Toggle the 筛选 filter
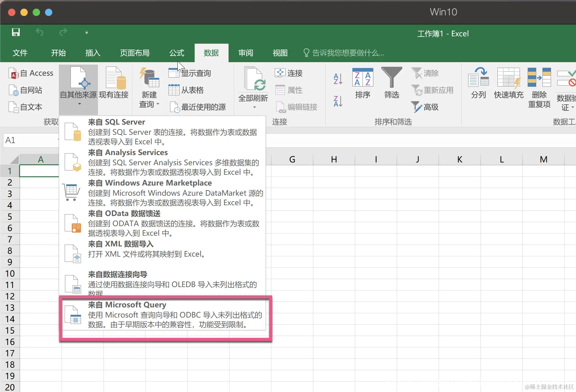The height and width of the screenshot is (392, 576). 392,83
